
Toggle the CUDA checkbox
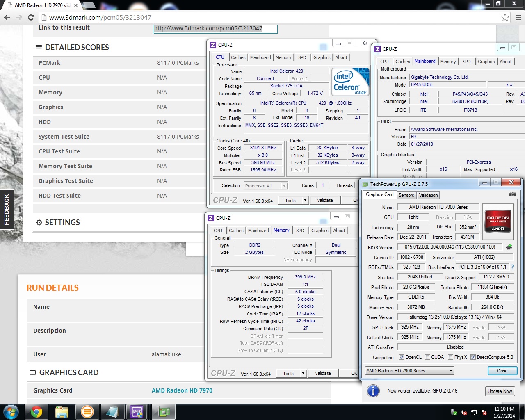427,357
